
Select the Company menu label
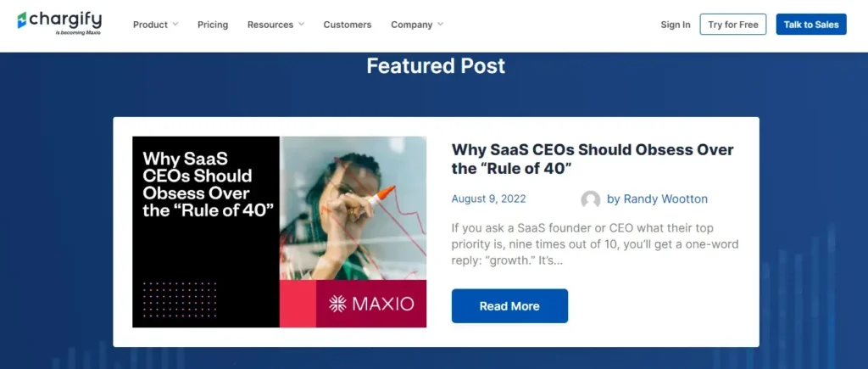click(412, 25)
